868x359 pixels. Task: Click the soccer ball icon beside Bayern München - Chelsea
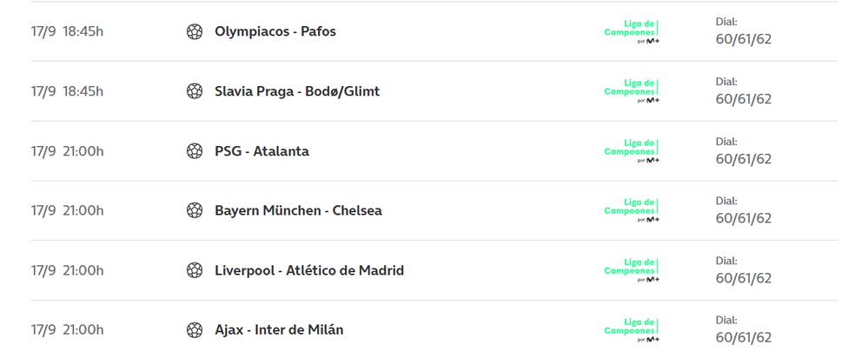(195, 210)
